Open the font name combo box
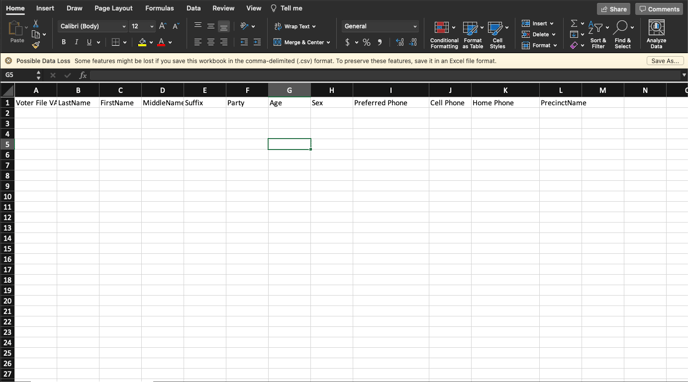Screen dimensions: 688x382 click(x=93, y=26)
